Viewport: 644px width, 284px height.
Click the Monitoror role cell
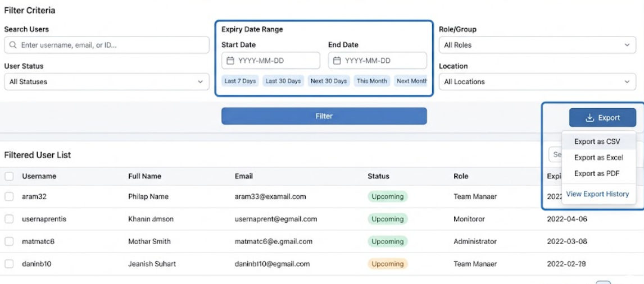[x=469, y=219]
